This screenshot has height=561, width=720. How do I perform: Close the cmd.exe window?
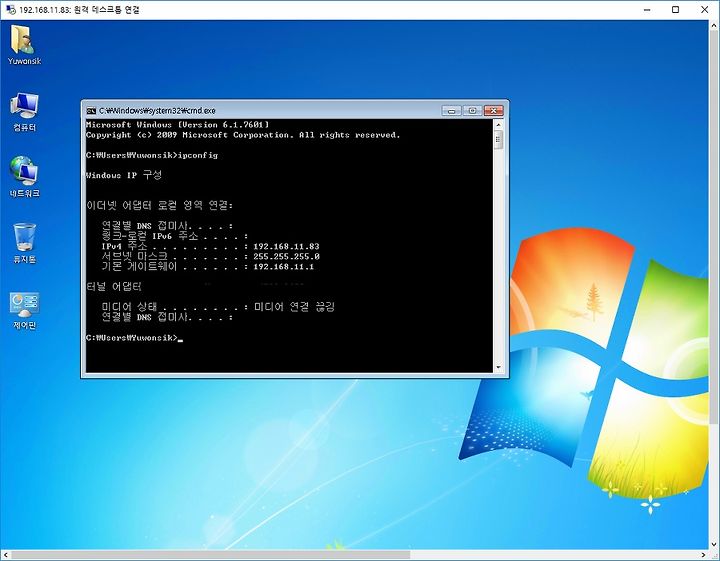click(494, 111)
